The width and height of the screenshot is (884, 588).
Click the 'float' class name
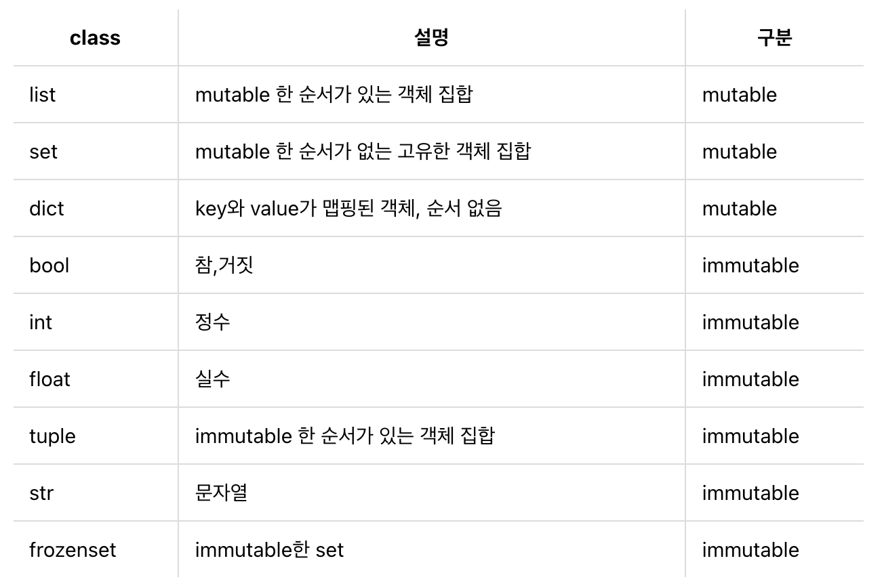(x=49, y=379)
